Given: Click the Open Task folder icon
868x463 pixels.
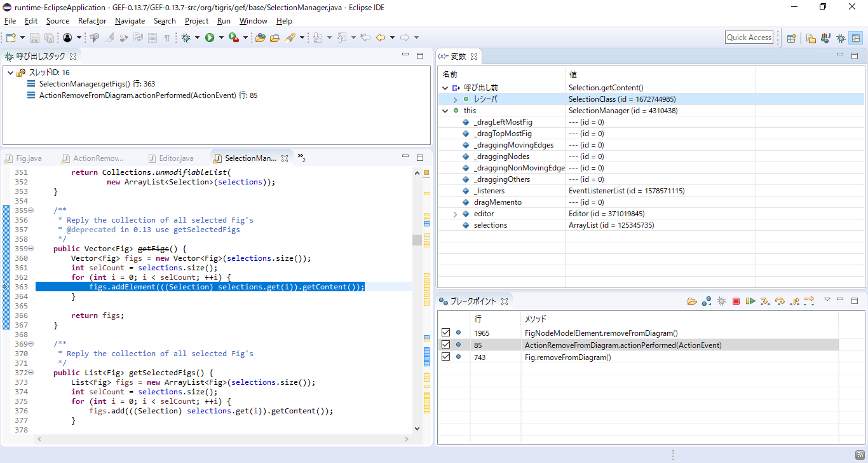Looking at the screenshot, I should (275, 38).
